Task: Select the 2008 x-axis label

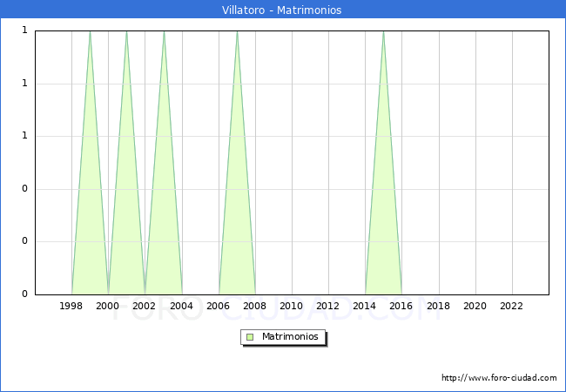Action: click(254, 306)
